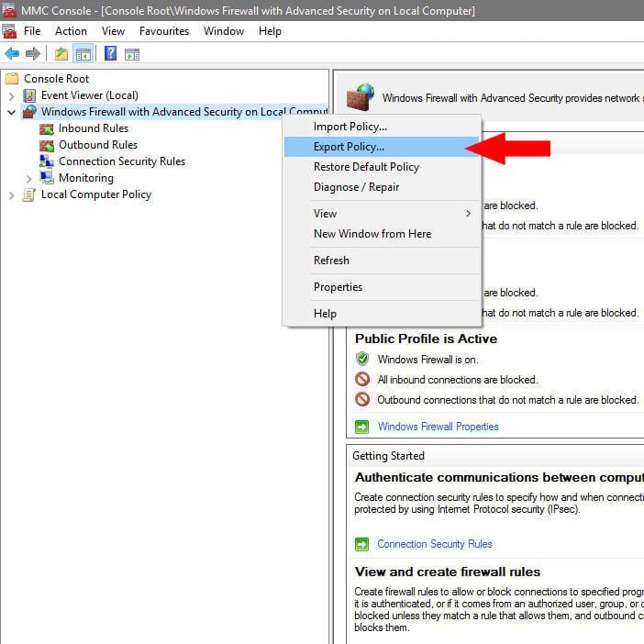Choose Help in context menu

[382, 314]
